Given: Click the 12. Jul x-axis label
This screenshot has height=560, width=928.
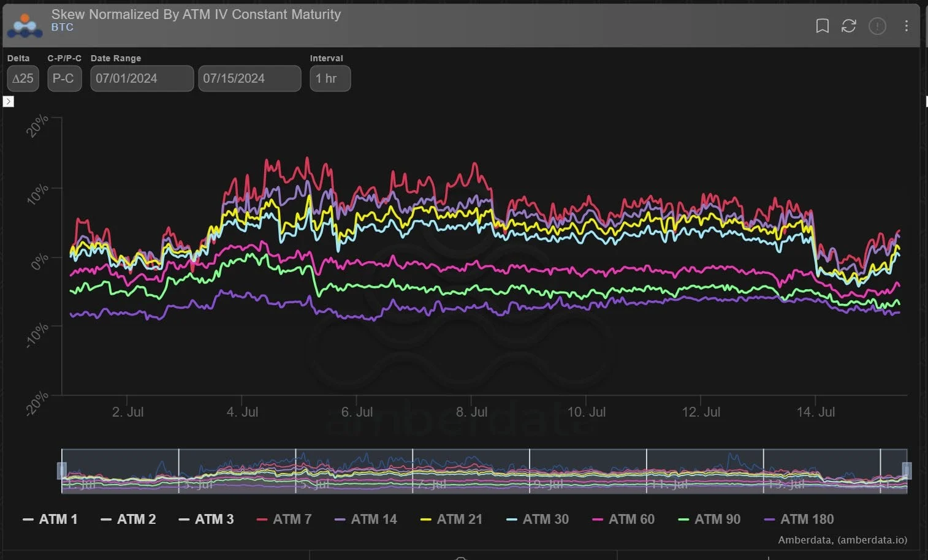Looking at the screenshot, I should [701, 412].
